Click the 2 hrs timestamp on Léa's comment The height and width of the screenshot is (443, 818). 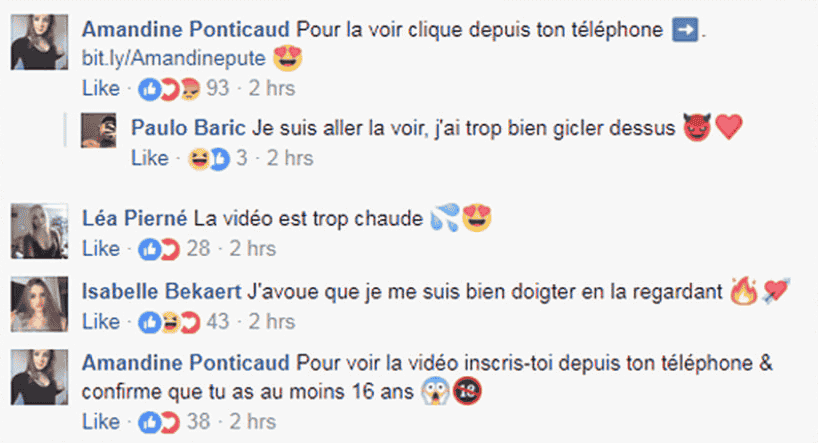coord(252,249)
